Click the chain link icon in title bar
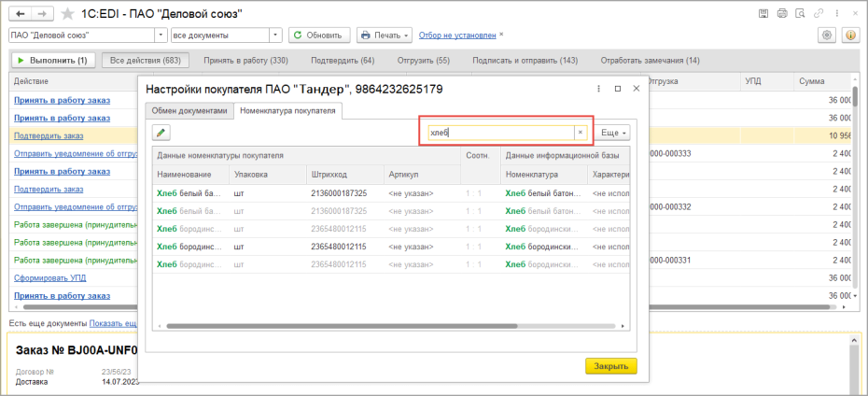This screenshot has height=396, width=868. [819, 13]
